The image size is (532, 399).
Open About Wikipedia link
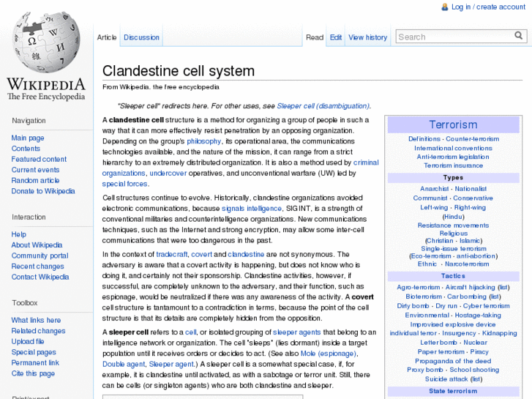click(37, 245)
